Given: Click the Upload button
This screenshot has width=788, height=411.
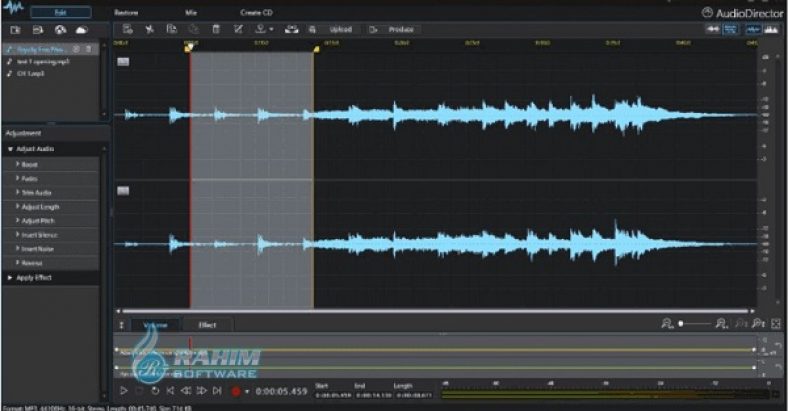Looking at the screenshot, I should [x=340, y=30].
